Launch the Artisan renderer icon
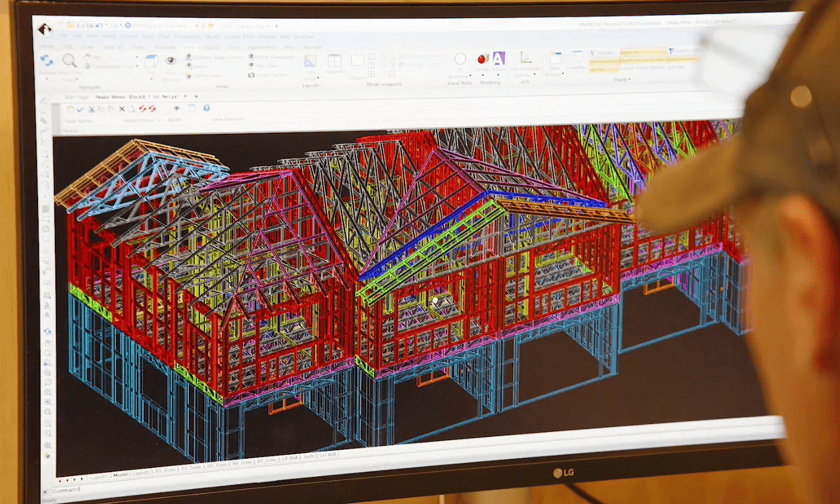The height and width of the screenshot is (504, 840). [498, 58]
